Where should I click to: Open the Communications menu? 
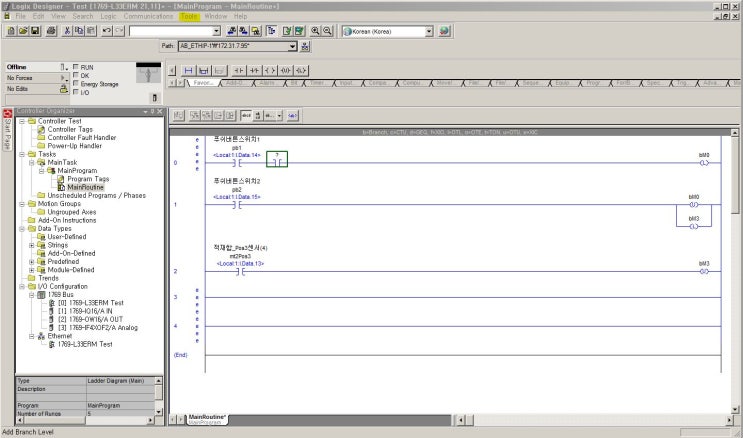click(149, 17)
